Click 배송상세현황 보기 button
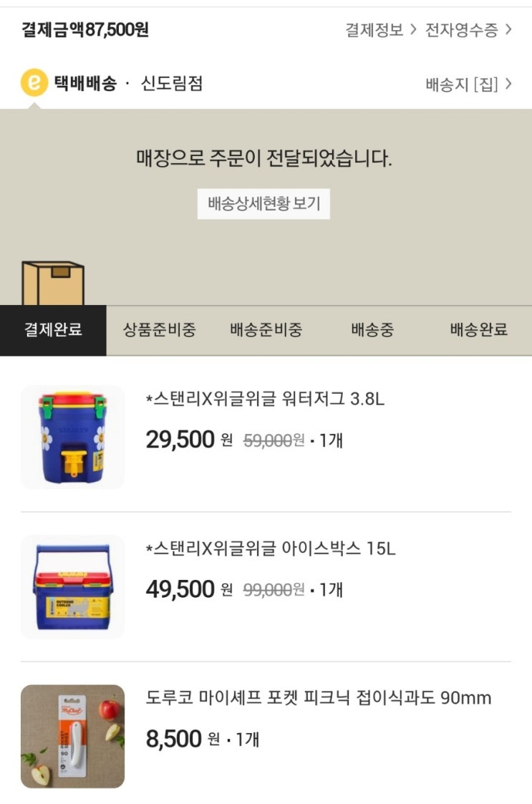Screen dimensions: 532x804 pyautogui.click(x=263, y=203)
